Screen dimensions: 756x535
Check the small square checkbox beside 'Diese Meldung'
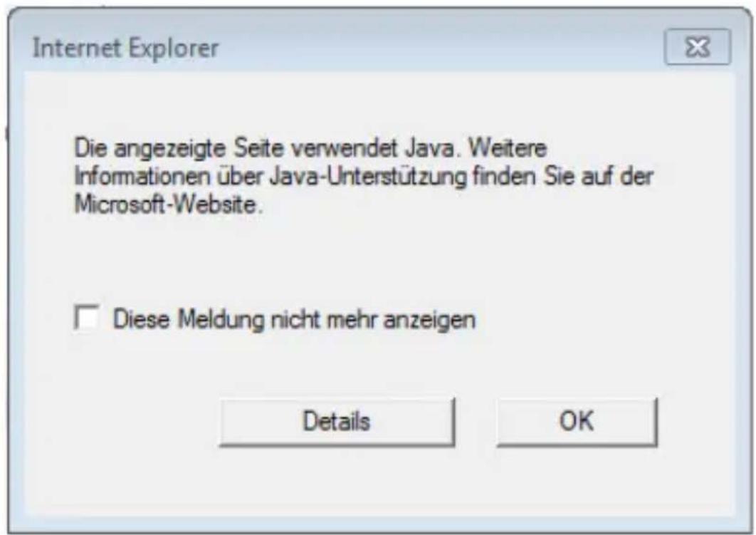87,318
